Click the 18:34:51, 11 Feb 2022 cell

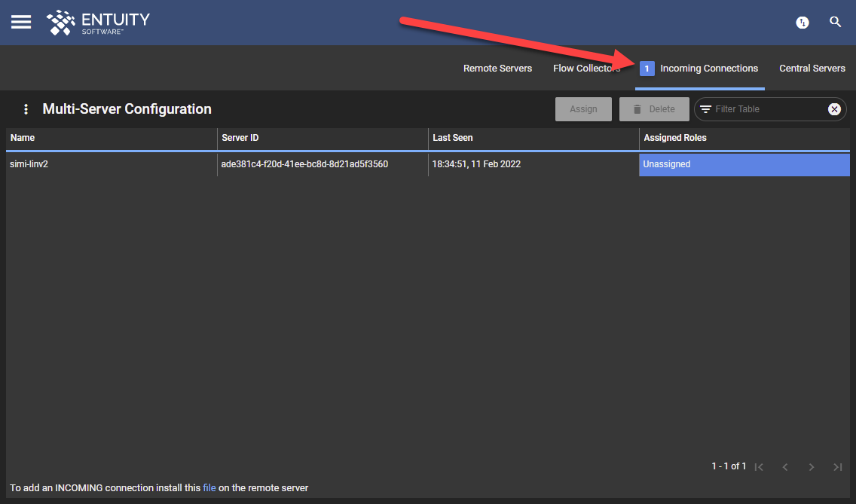[x=533, y=164]
